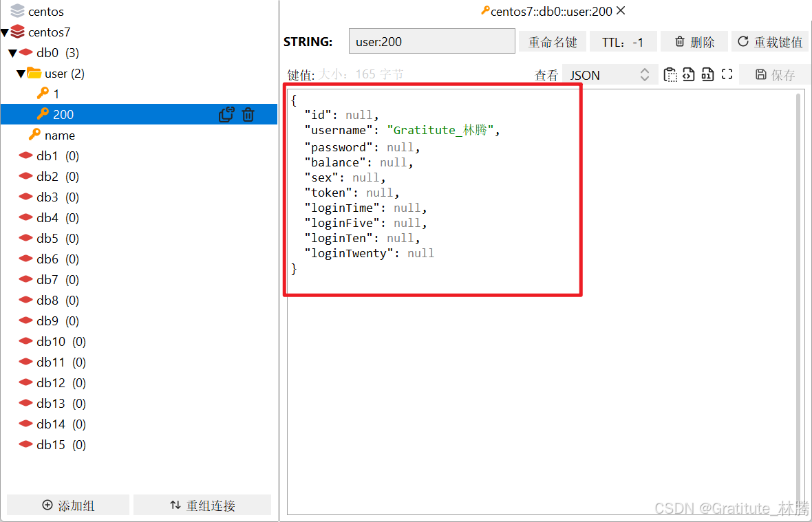Image resolution: width=812 pixels, height=522 pixels.
Task: Expand value editor to fullscreen mode
Action: click(x=727, y=74)
